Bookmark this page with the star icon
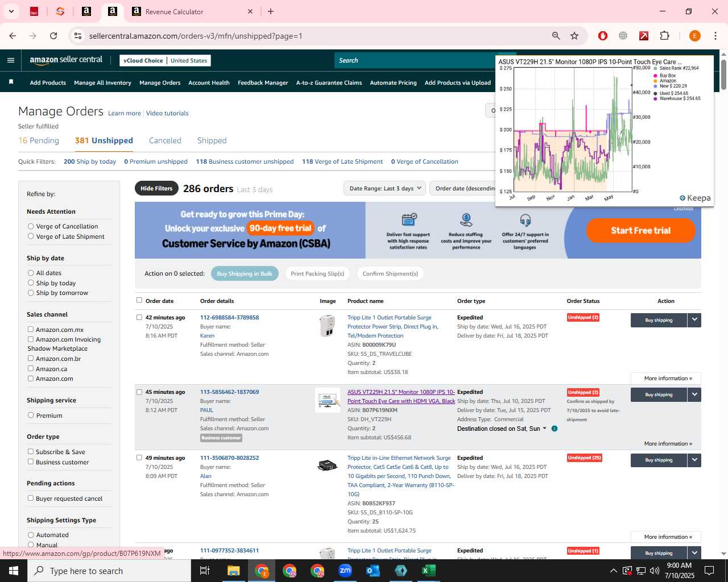Image resolution: width=728 pixels, height=582 pixels. [574, 36]
